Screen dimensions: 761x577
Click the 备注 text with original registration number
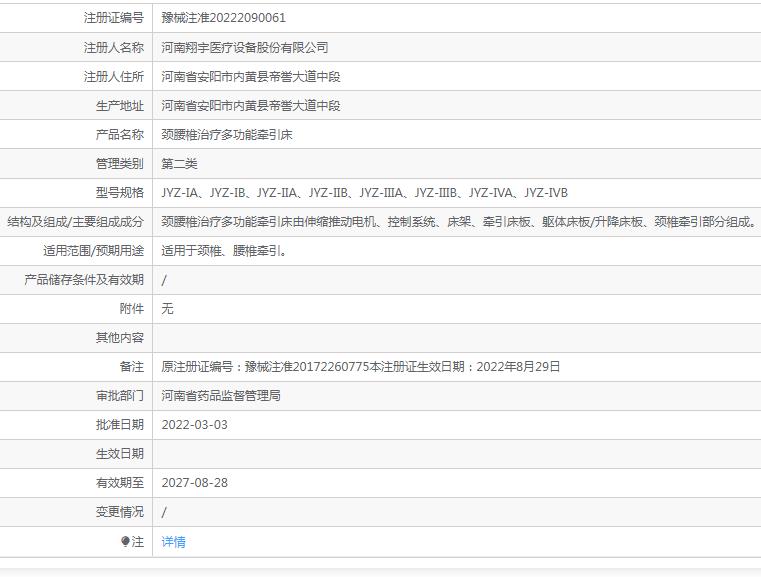point(361,366)
